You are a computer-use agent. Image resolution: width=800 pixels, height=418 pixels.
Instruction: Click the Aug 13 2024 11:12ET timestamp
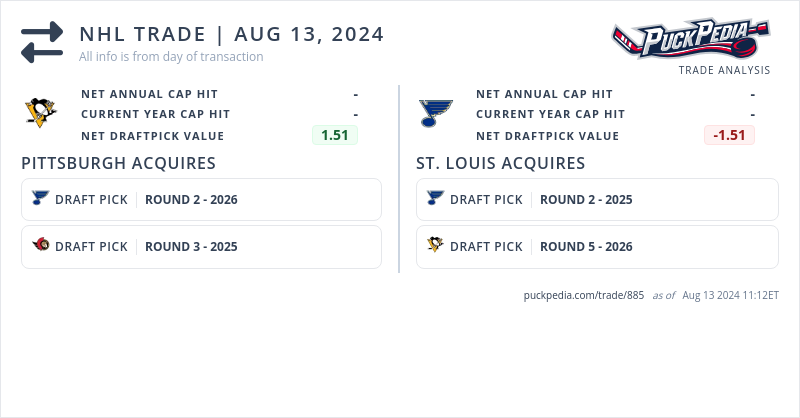(730, 295)
